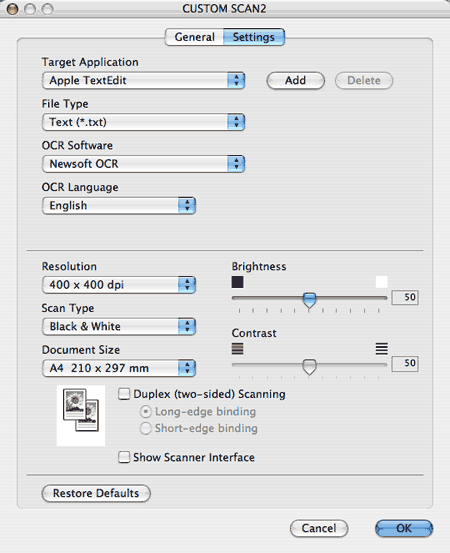Open the Resolution 400 x 400 dpi dropdown
This screenshot has height=553, width=450.
pyautogui.click(x=119, y=285)
